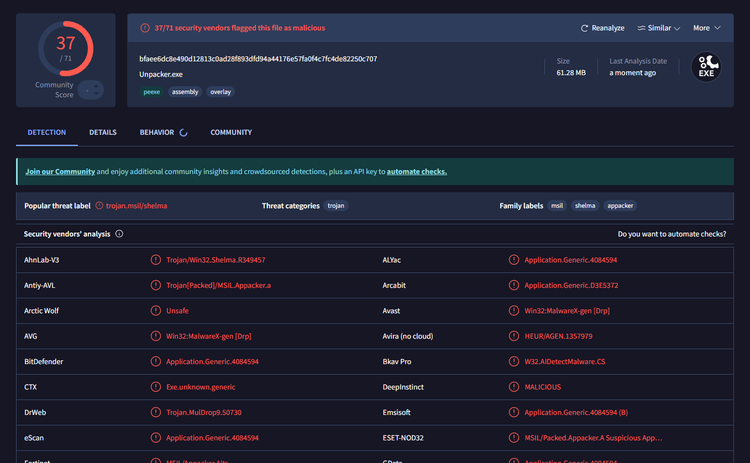Click the Unsafe result for Arctic Wolf
This screenshot has height=463, width=750.
click(x=177, y=310)
